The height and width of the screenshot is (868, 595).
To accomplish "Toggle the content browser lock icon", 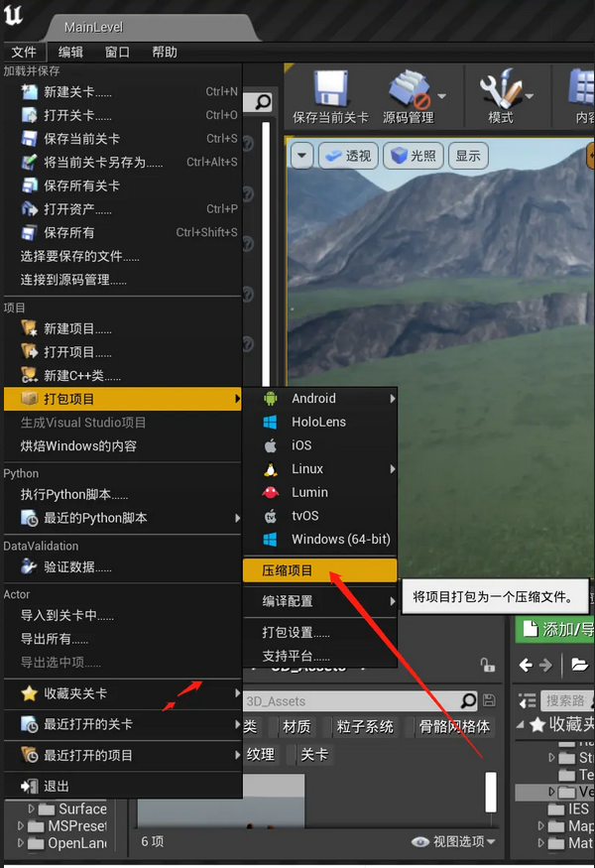I will click(487, 665).
